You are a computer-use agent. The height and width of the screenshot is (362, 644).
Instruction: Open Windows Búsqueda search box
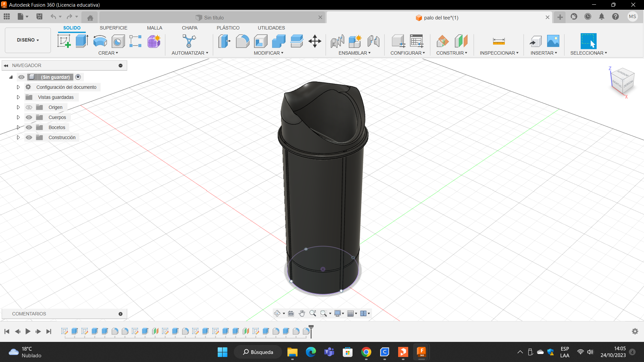(258, 352)
